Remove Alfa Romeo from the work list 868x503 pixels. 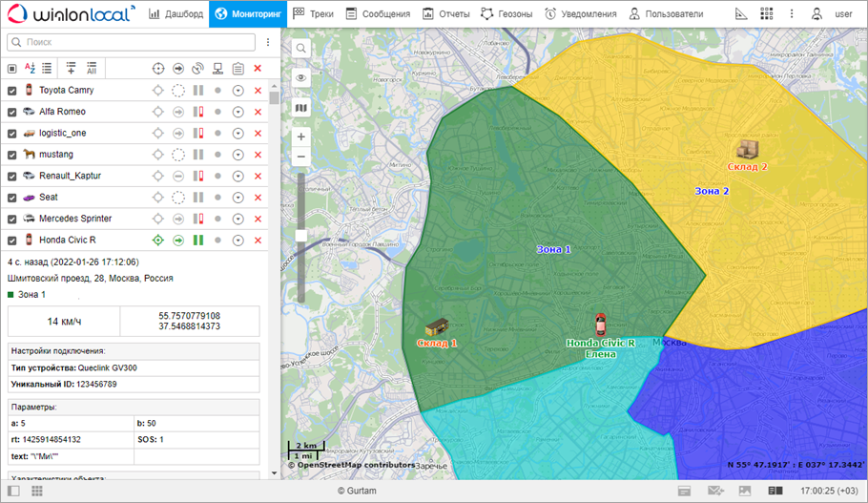tap(258, 112)
